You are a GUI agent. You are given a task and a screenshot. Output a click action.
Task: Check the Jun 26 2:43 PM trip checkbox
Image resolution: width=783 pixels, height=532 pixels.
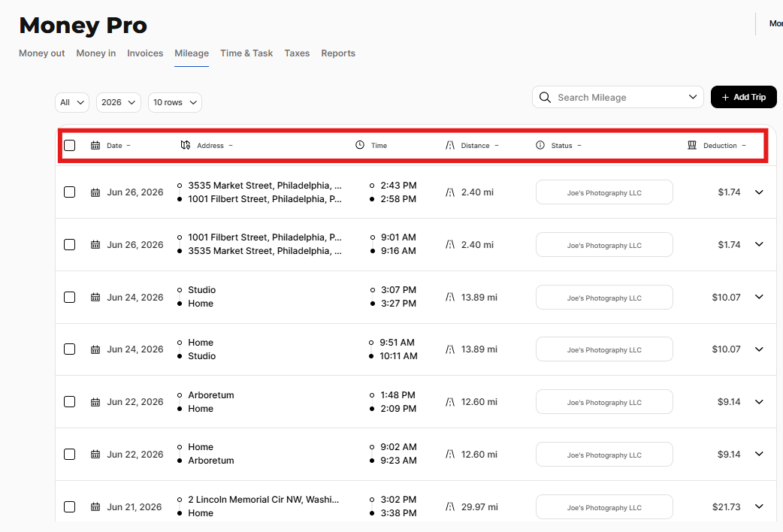click(69, 192)
